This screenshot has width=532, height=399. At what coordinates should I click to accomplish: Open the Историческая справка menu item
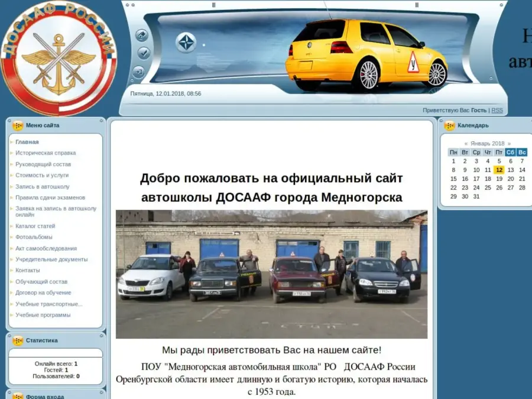46,153
